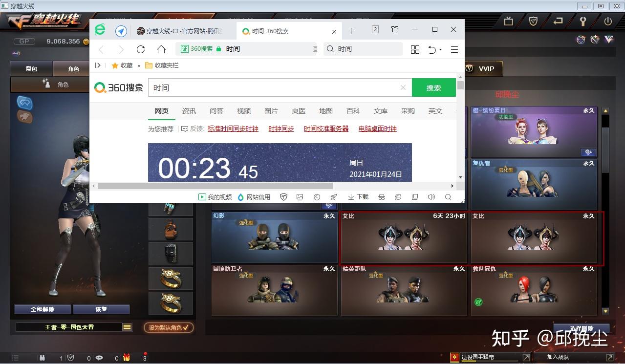This screenshot has height=364, width=625.
Task: Click the shield icon in browser status bar
Action: coord(283,197)
